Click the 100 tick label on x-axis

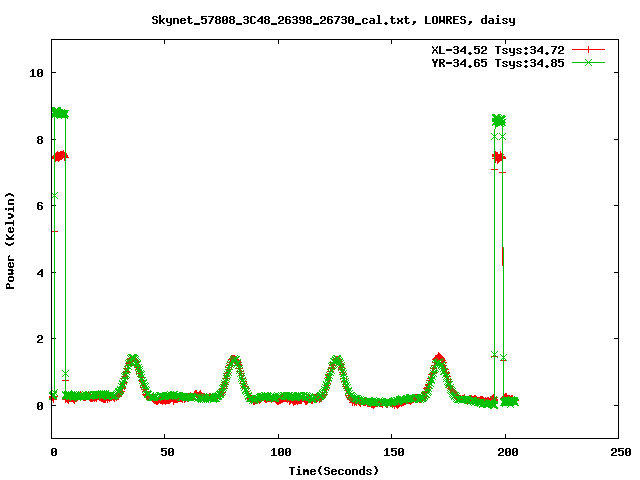pos(279,452)
